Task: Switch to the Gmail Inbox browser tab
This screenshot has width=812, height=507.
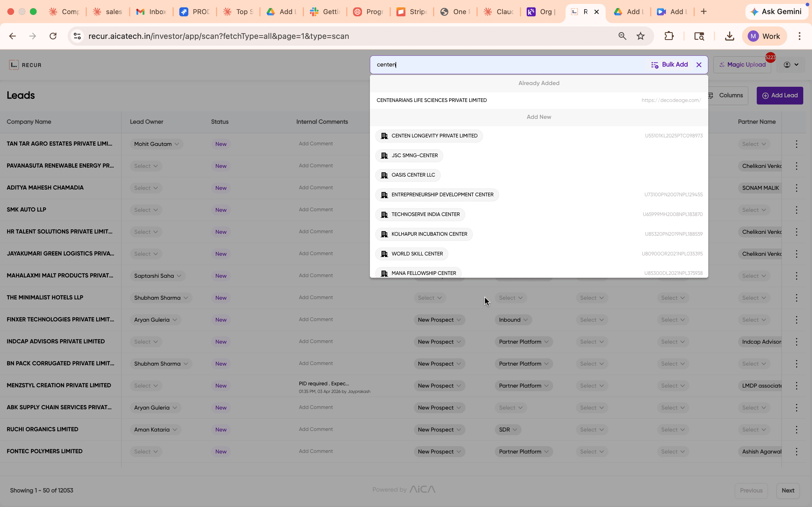Action: (151, 11)
